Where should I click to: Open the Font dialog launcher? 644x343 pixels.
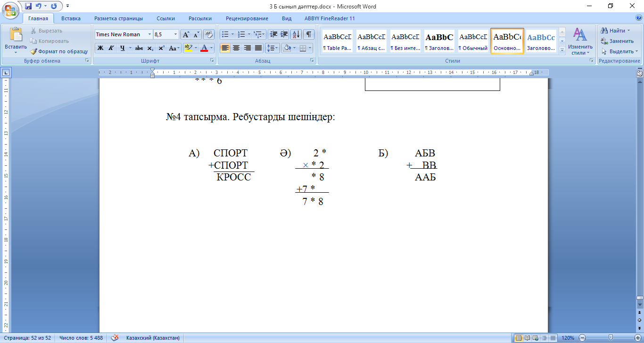point(212,61)
